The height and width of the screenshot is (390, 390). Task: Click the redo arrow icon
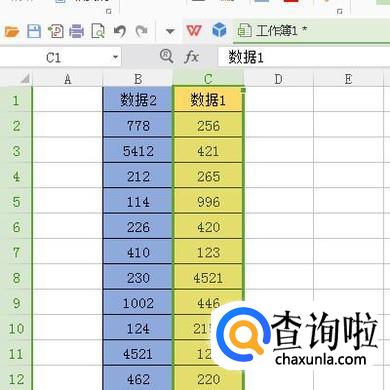(141, 31)
